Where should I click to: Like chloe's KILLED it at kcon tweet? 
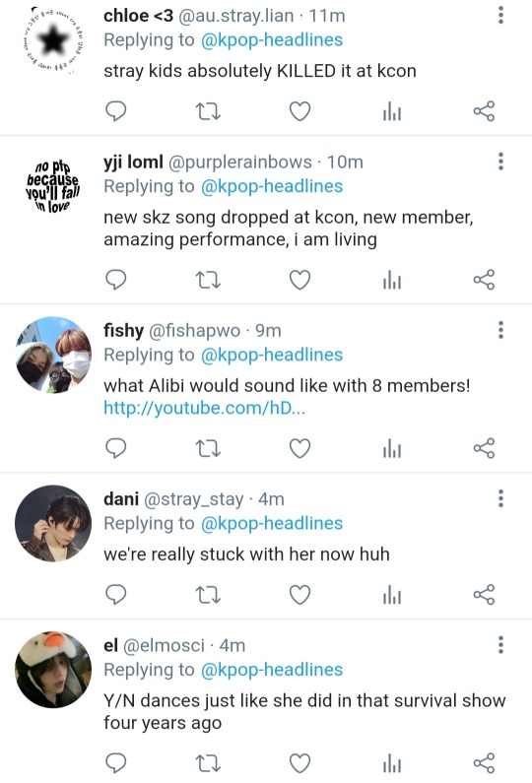point(299,111)
